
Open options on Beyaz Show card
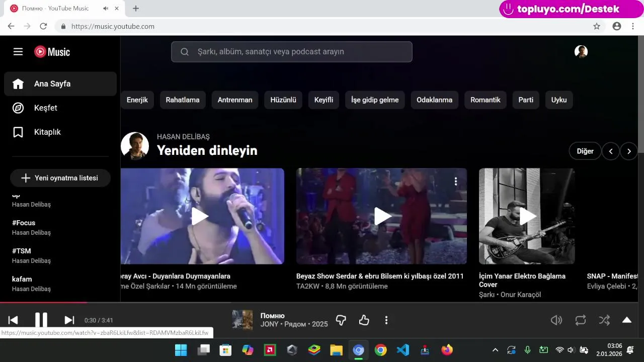[x=456, y=182]
